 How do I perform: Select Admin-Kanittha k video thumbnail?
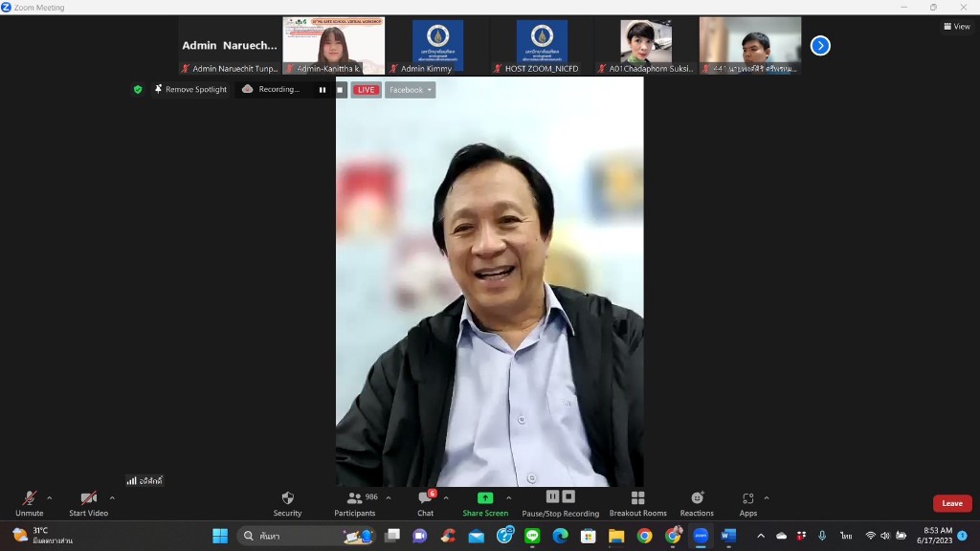(334, 46)
